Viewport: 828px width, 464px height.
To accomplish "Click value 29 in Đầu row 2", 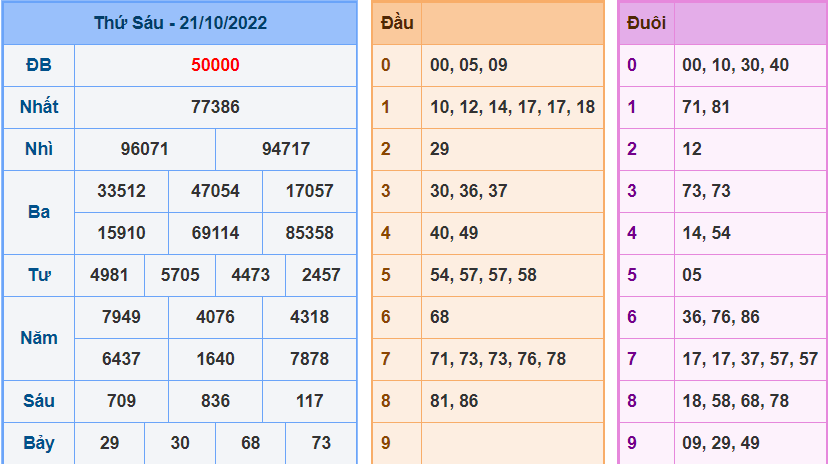I will click(439, 149).
